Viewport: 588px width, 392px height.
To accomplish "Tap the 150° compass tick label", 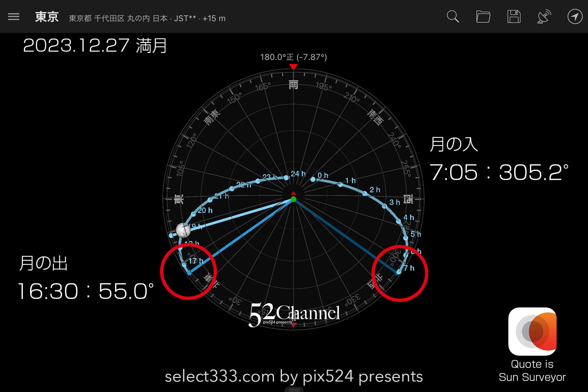I will point(235,98).
